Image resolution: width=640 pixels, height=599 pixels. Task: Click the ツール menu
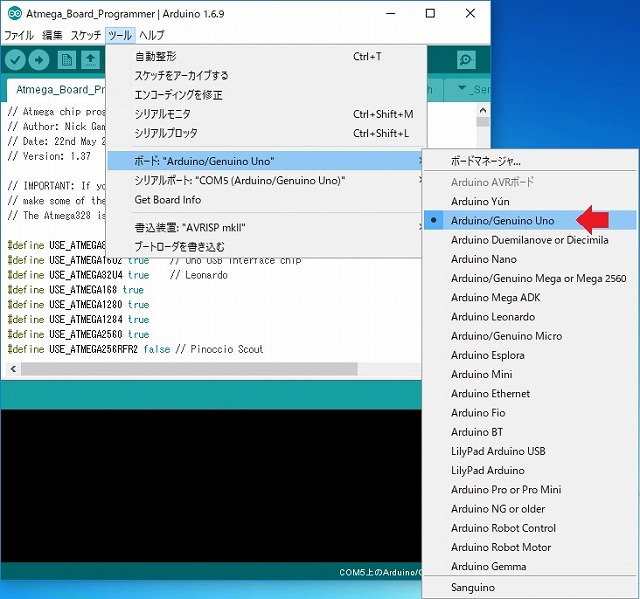point(120,35)
